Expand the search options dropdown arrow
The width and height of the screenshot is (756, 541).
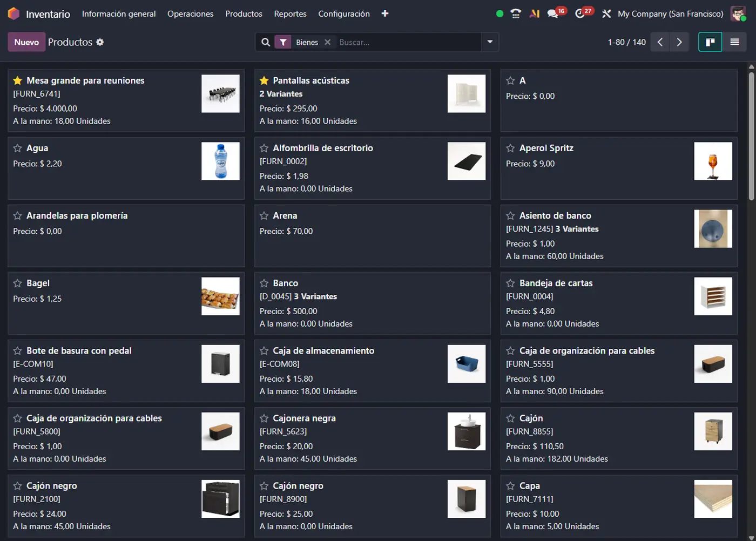490,42
